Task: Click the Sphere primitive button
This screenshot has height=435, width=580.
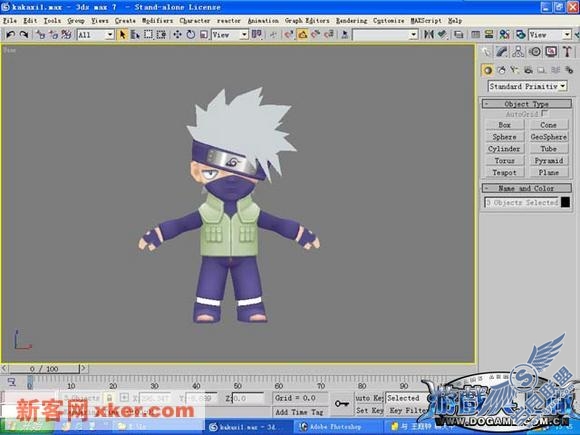Action: 504,137
